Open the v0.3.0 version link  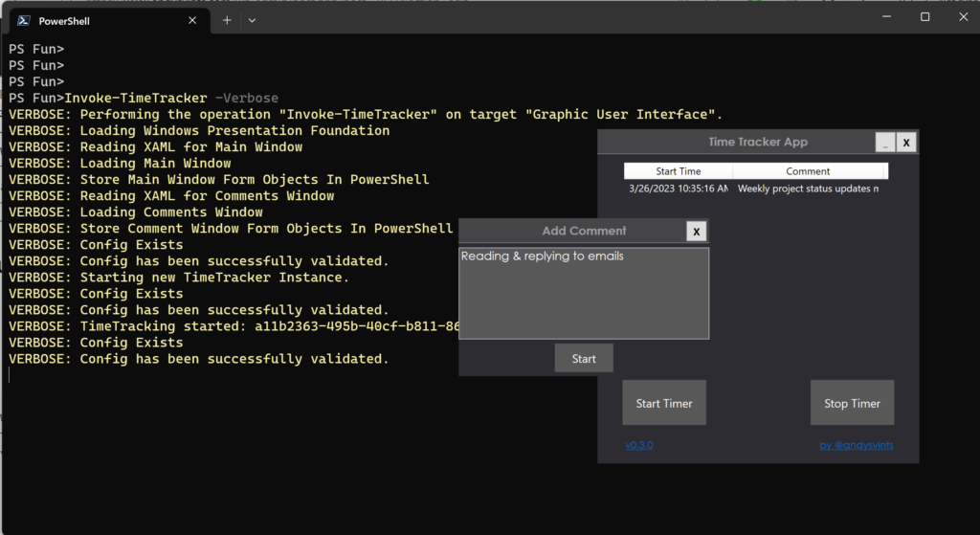point(638,445)
